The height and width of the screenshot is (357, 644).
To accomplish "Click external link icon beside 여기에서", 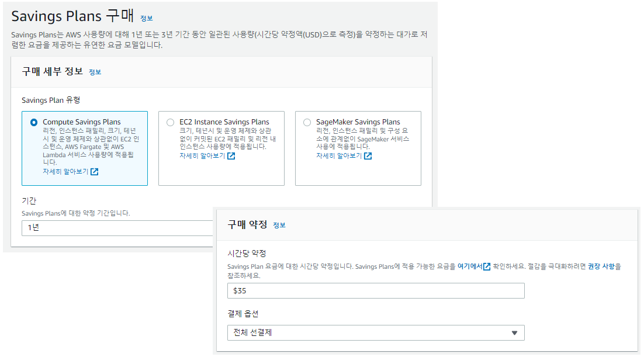I will click(x=487, y=266).
